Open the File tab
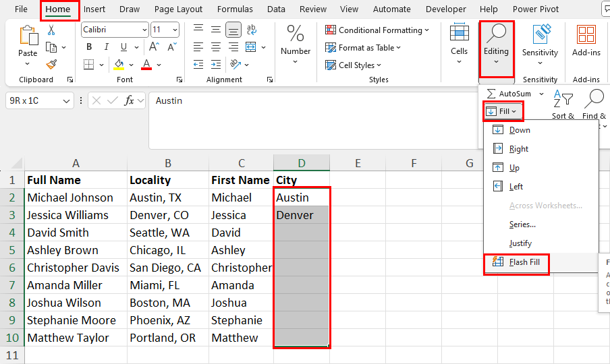 [x=21, y=9]
